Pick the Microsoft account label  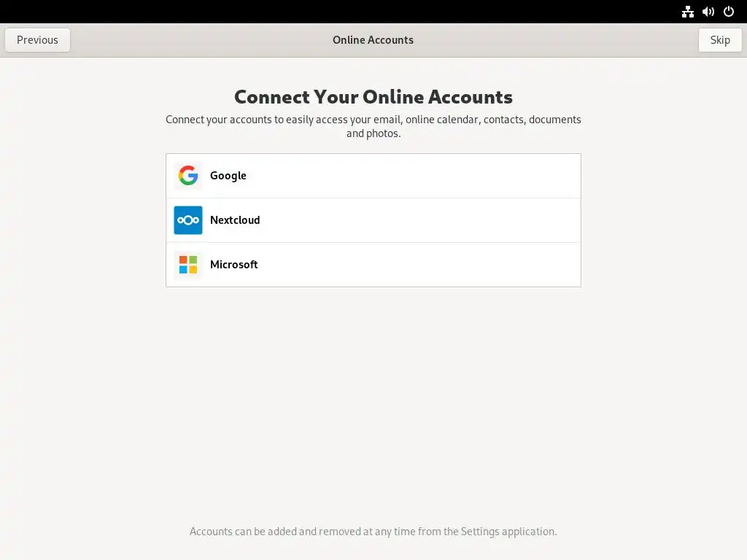234,264
